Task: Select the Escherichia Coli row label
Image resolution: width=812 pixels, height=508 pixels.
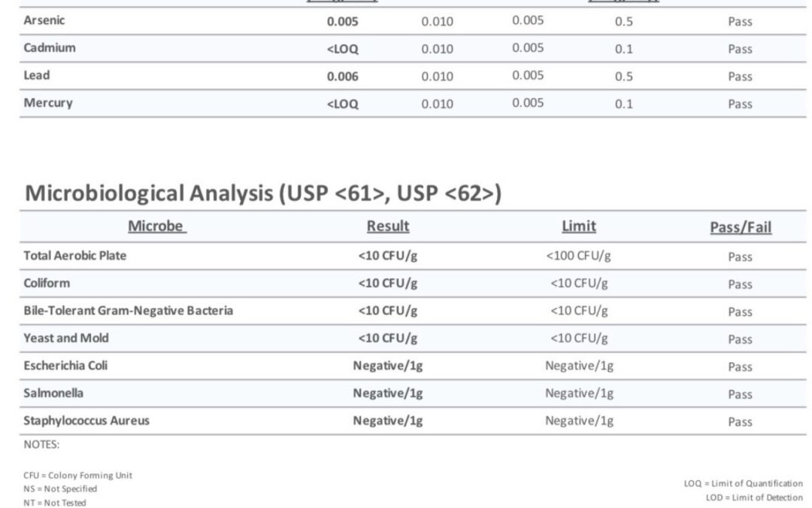Action: [x=65, y=366]
